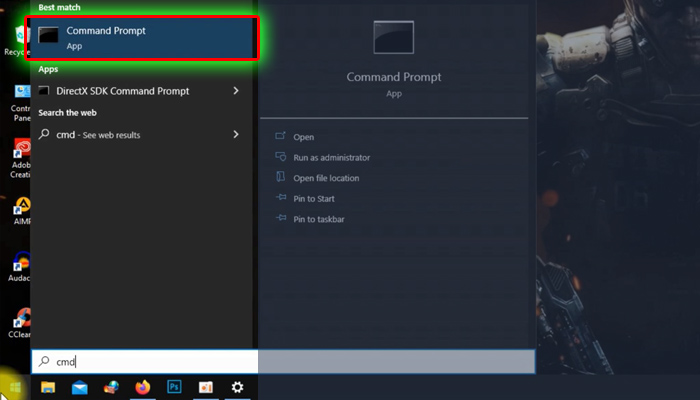Click the large Command Prompt preview icon
Image resolution: width=700 pixels, height=400 pixels.
click(393, 38)
